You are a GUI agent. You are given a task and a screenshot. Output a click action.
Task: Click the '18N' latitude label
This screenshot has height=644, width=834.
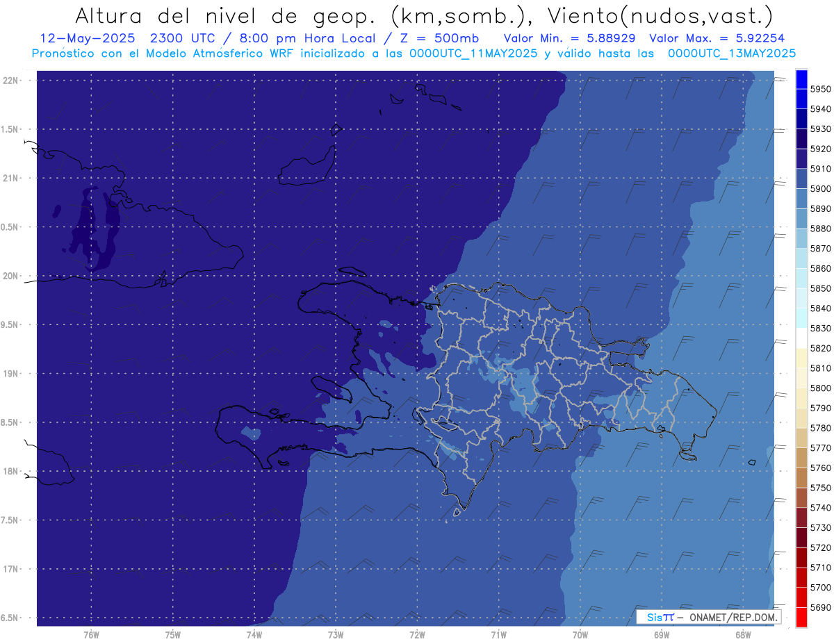click(11, 471)
